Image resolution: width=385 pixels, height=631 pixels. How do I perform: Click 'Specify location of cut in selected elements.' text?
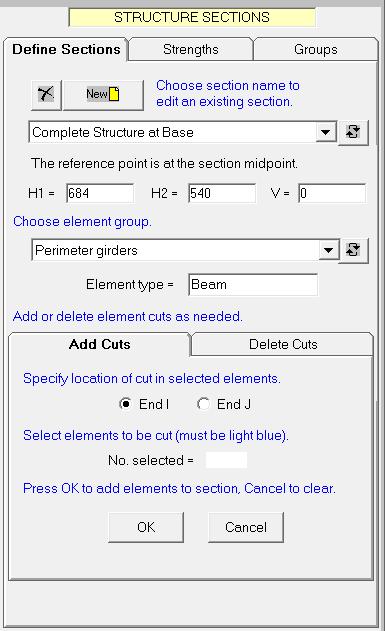[x=152, y=379]
